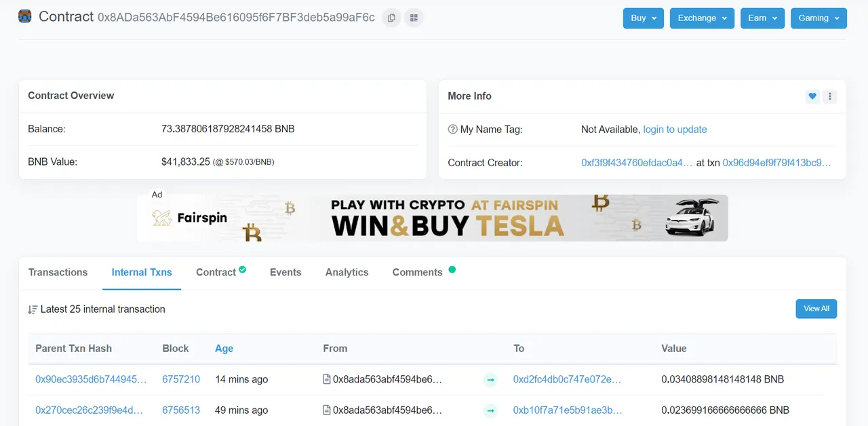Image resolution: width=868 pixels, height=426 pixels.
Task: Click the login to update link
Action: (675, 130)
